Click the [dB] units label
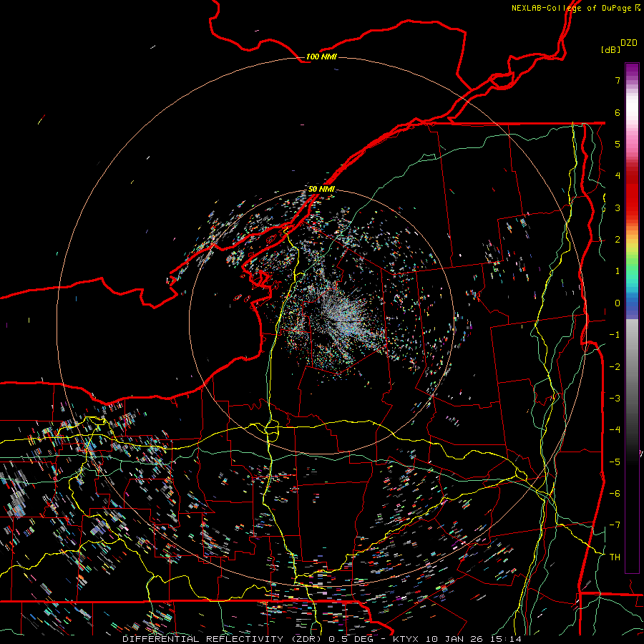The width and height of the screenshot is (644, 644). pos(610,50)
